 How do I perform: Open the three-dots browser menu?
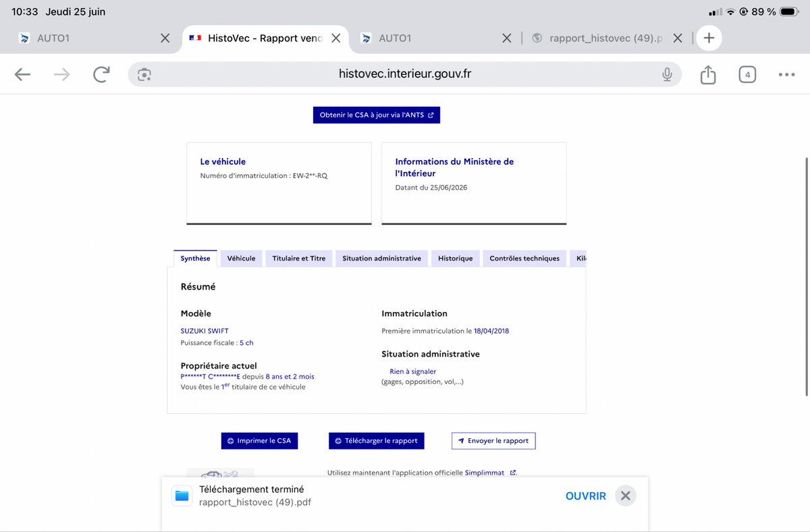point(786,74)
